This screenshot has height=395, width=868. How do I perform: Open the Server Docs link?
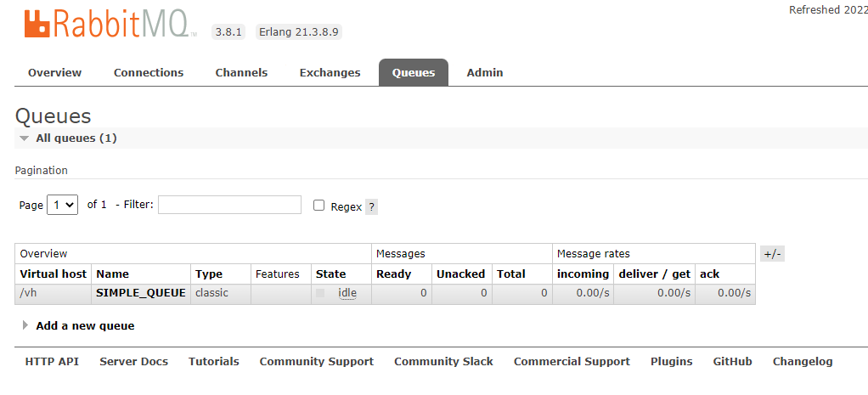134,362
